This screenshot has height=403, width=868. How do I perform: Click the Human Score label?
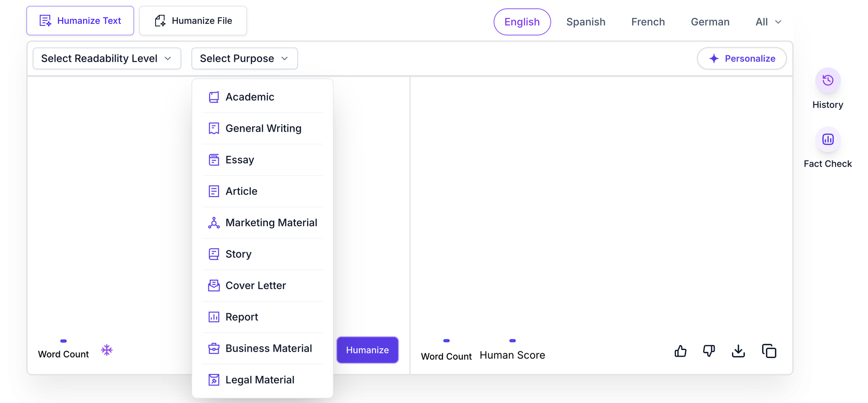(x=512, y=355)
